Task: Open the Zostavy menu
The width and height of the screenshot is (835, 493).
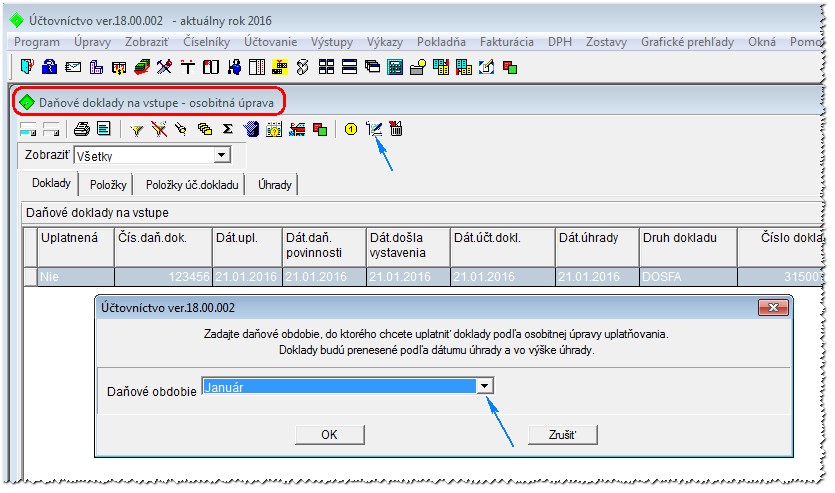Action: (x=606, y=42)
